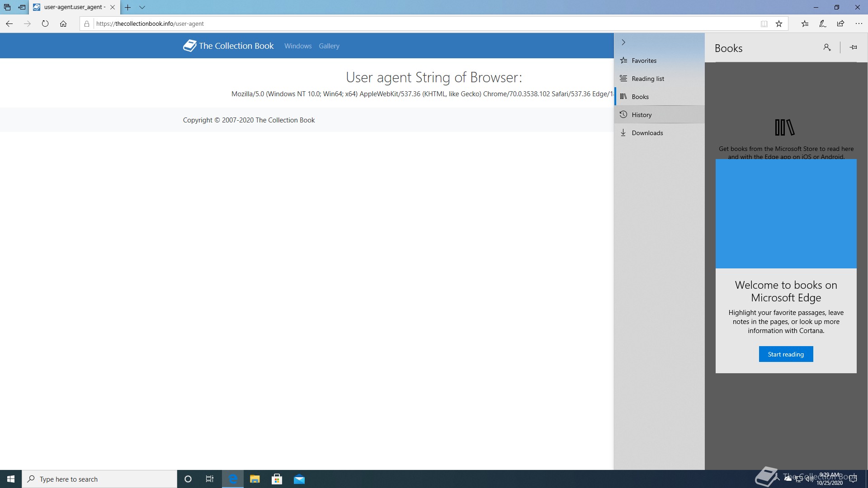Click the Add notes pen icon
The width and height of the screenshot is (868, 488).
point(823,23)
